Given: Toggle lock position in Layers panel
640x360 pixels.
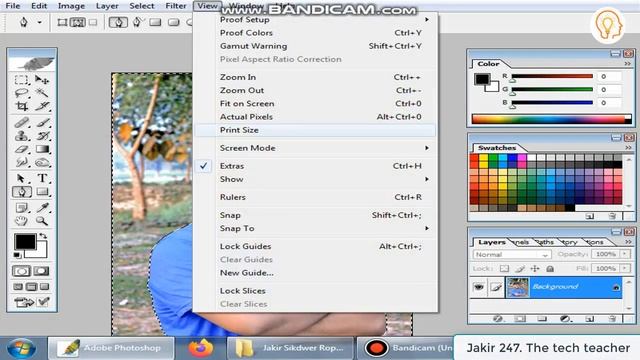Looking at the screenshot, I should click(x=535, y=269).
